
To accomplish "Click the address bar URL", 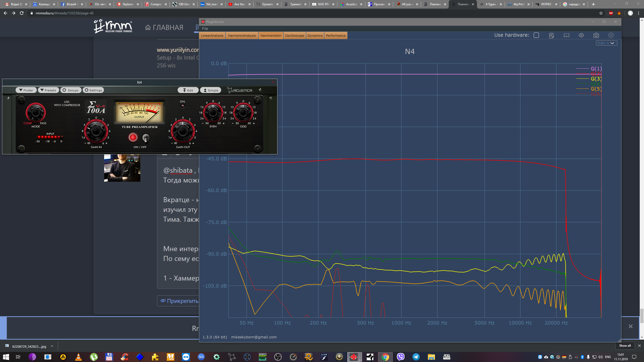I will [x=65, y=13].
